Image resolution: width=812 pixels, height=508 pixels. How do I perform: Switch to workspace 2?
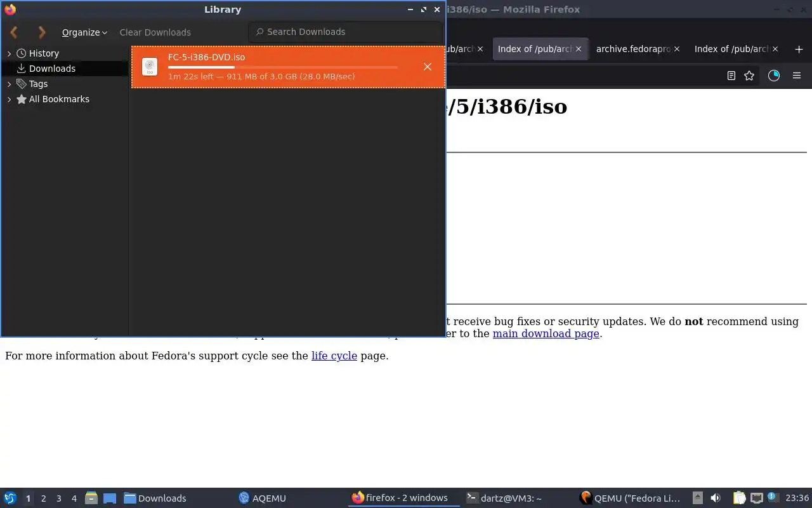(43, 498)
